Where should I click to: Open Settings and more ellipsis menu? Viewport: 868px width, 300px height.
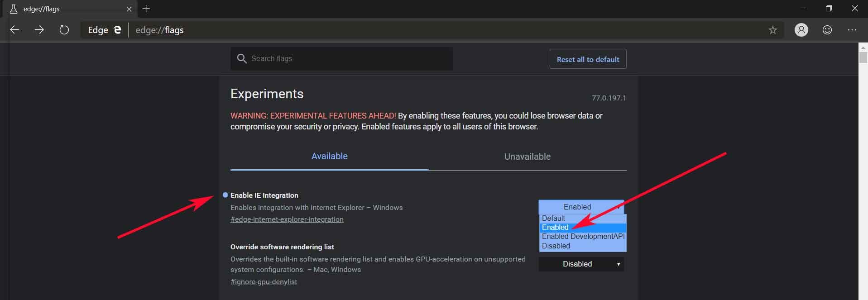[852, 30]
